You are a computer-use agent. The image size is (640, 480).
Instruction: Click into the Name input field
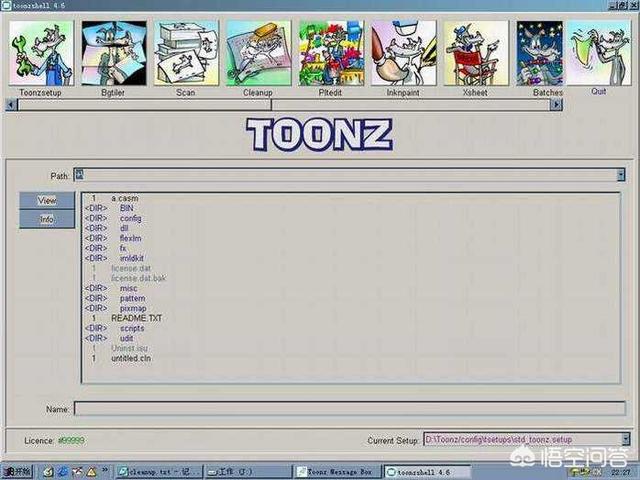(x=350, y=409)
